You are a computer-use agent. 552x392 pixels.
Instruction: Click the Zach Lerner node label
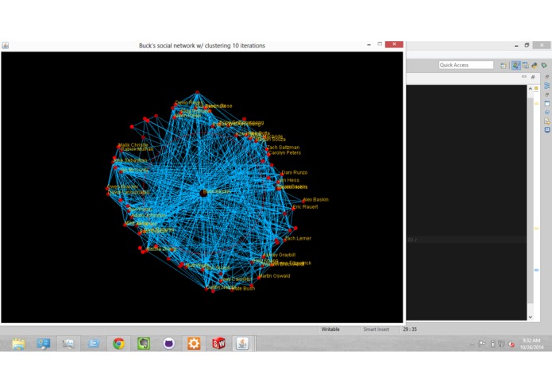298,238
